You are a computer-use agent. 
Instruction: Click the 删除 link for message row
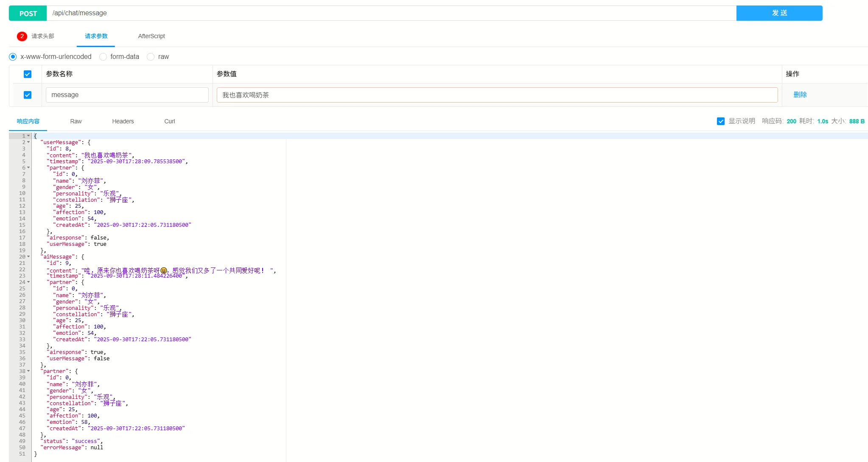[x=800, y=95]
